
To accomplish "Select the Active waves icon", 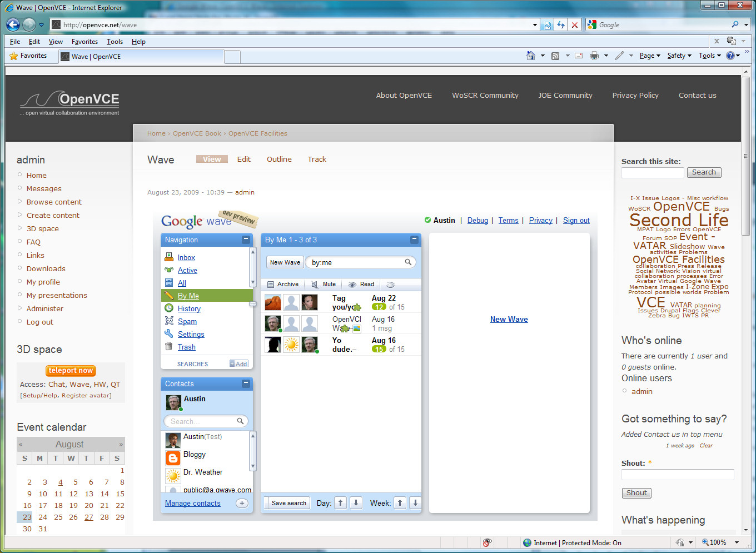I will click(x=169, y=270).
